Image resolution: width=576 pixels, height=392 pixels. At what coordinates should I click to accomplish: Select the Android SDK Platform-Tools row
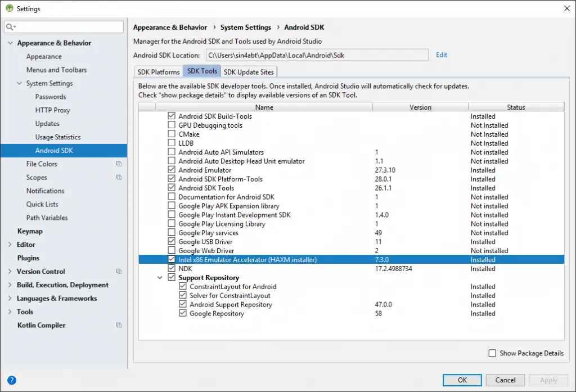coord(351,179)
